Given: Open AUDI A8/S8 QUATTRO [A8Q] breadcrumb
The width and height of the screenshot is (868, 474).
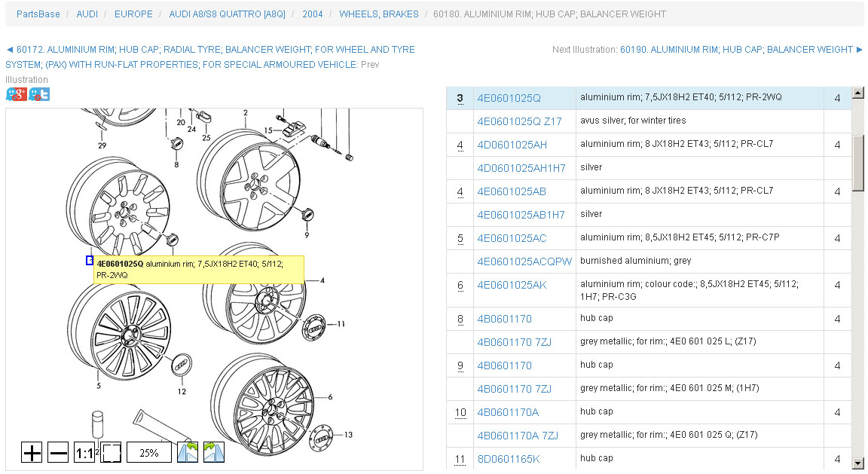Looking at the screenshot, I should [x=227, y=14].
